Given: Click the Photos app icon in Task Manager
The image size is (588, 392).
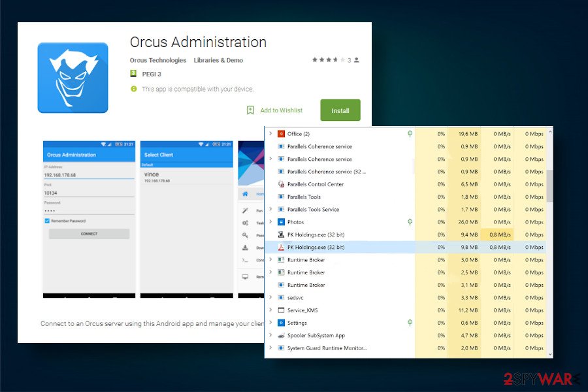Looking at the screenshot, I should coord(282,221).
